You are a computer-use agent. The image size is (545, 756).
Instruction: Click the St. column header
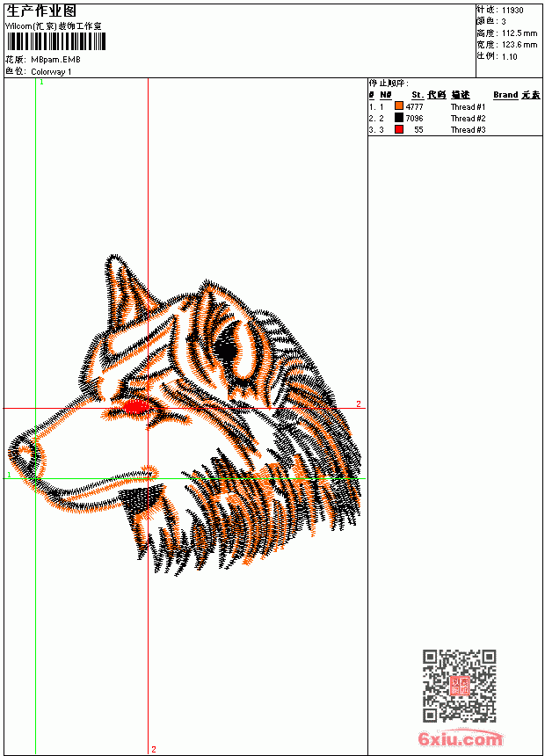pyautogui.click(x=418, y=95)
